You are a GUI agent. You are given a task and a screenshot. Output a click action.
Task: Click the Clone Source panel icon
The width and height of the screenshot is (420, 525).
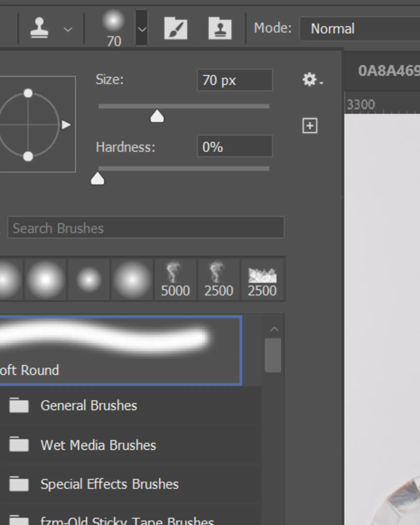[220, 28]
